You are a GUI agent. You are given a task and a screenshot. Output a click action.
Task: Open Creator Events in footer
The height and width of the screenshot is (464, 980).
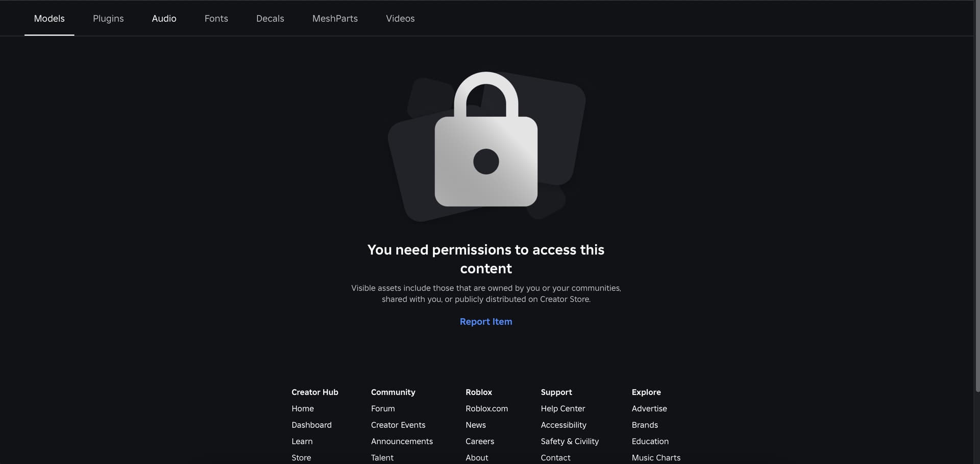pos(398,425)
